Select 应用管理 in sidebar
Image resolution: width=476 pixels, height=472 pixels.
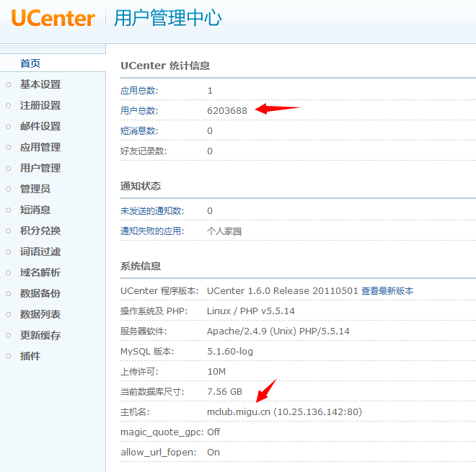pos(40,147)
